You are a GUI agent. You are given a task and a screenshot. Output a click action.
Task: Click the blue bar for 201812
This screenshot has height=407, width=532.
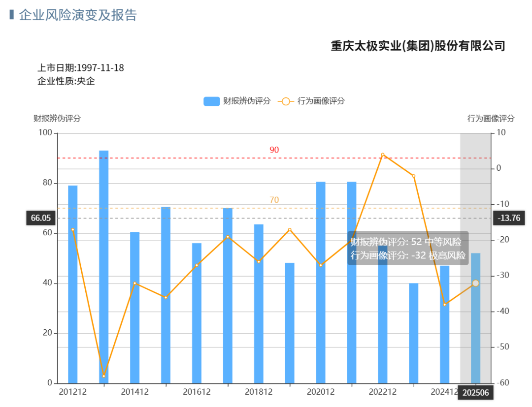(259, 304)
